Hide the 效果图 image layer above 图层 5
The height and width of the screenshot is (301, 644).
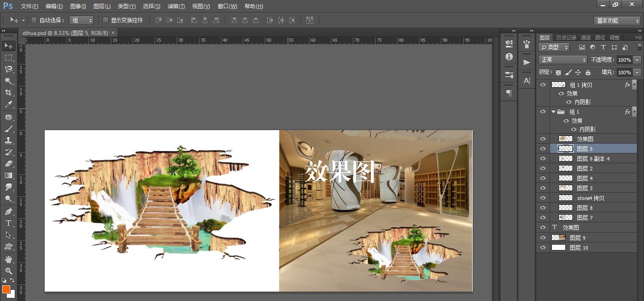click(543, 139)
